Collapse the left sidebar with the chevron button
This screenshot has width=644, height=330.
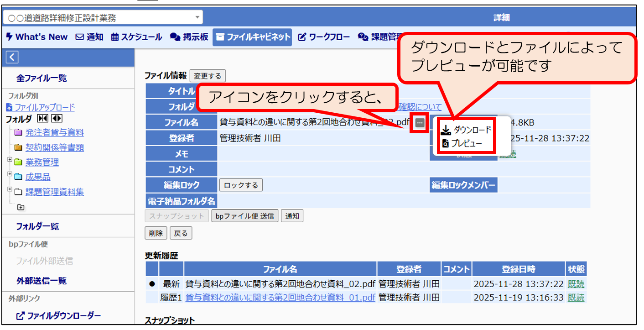click(12, 57)
